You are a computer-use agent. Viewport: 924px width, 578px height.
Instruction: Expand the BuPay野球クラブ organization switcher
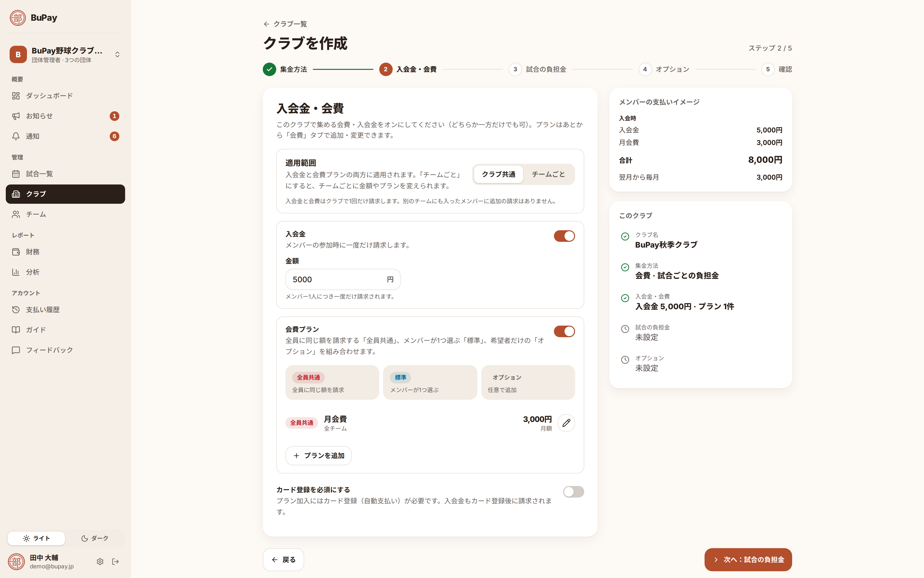65,55
